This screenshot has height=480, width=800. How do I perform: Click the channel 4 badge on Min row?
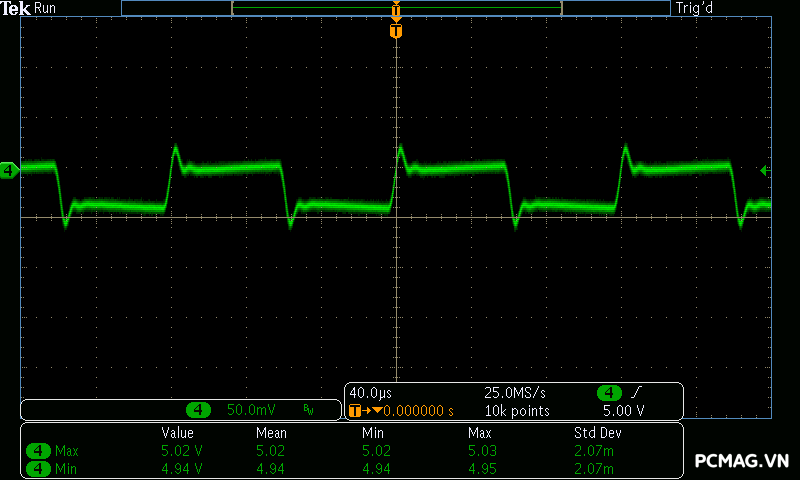pyautogui.click(x=38, y=468)
